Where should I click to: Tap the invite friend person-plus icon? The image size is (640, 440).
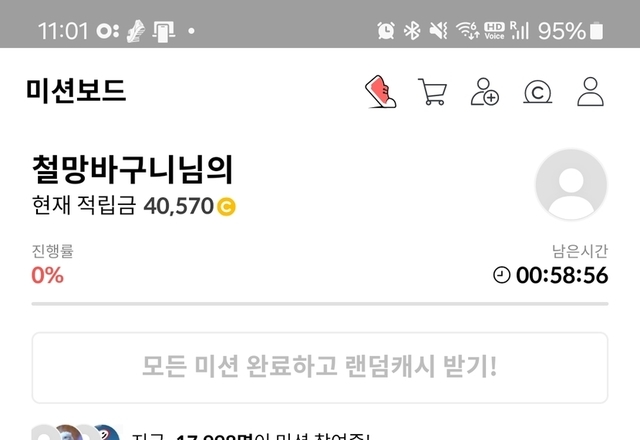click(x=484, y=91)
